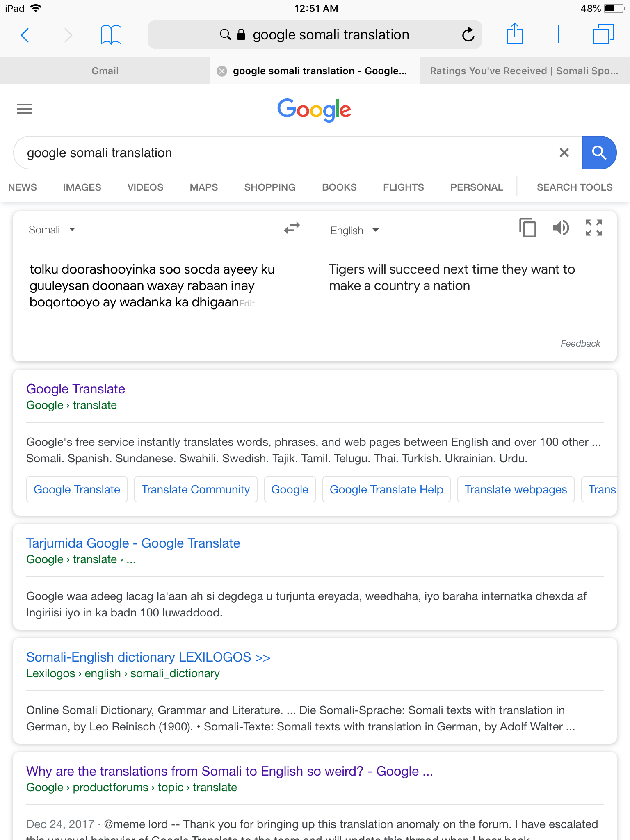Viewport: 630px width, 840px height.
Task: Open the Translate Community link
Action: tap(196, 489)
